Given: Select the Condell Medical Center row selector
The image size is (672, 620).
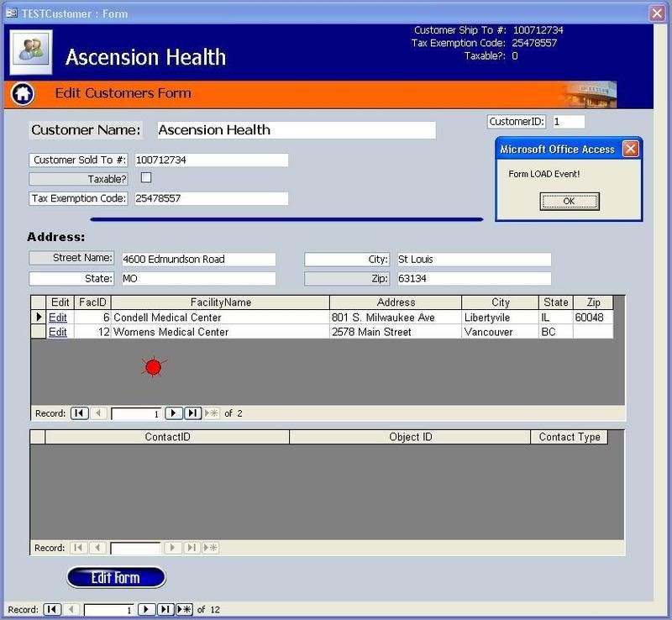Looking at the screenshot, I should coord(38,317).
